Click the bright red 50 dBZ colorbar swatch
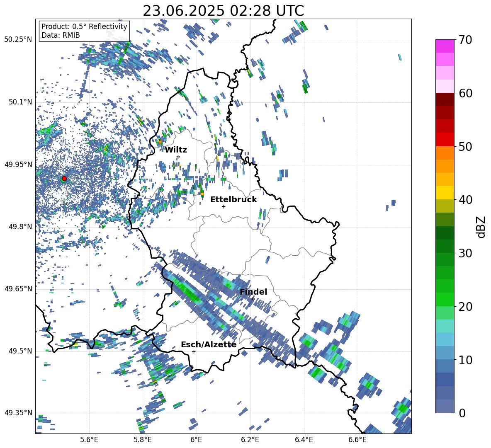This screenshot has width=491, height=448. tap(445, 140)
